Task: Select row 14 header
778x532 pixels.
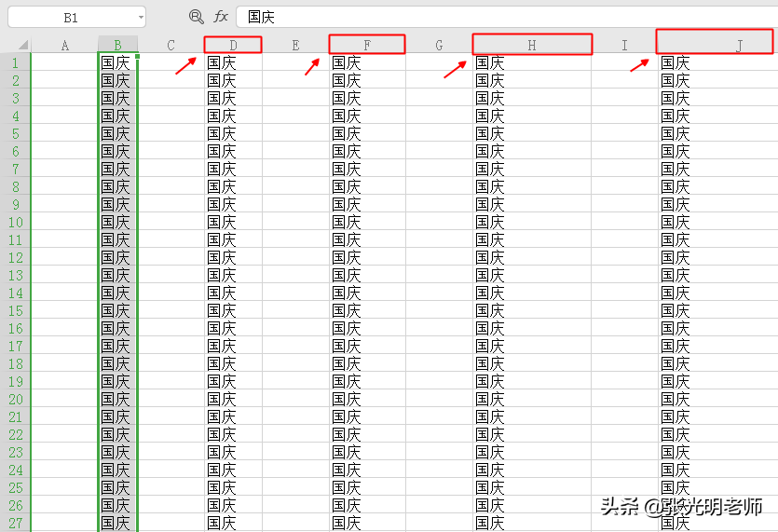Action: [x=16, y=293]
